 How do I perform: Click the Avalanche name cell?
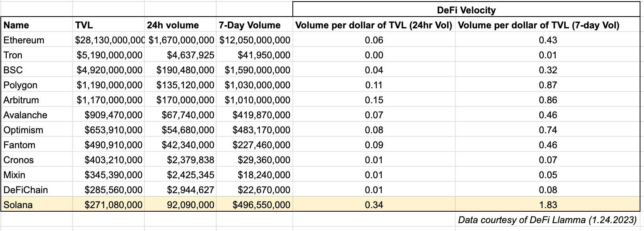click(x=37, y=115)
